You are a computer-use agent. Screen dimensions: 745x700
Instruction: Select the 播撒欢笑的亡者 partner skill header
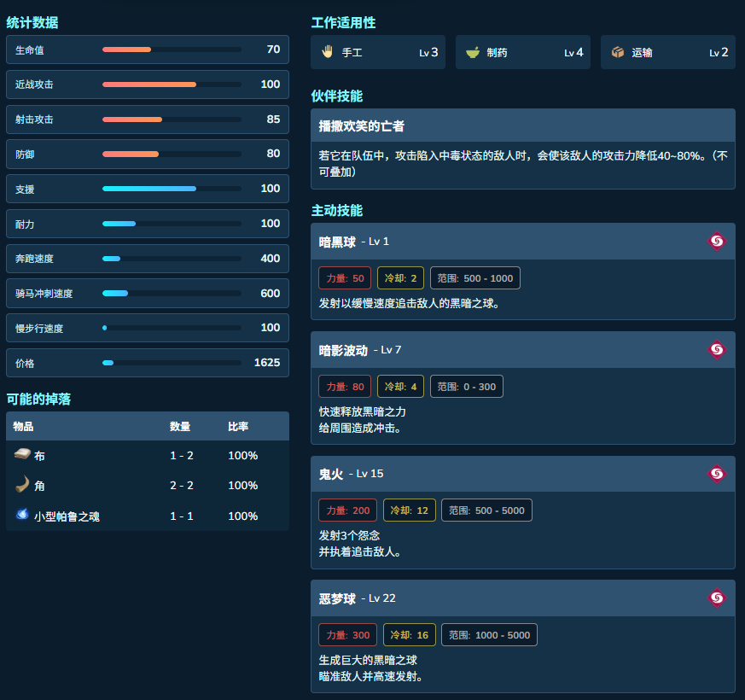522,125
